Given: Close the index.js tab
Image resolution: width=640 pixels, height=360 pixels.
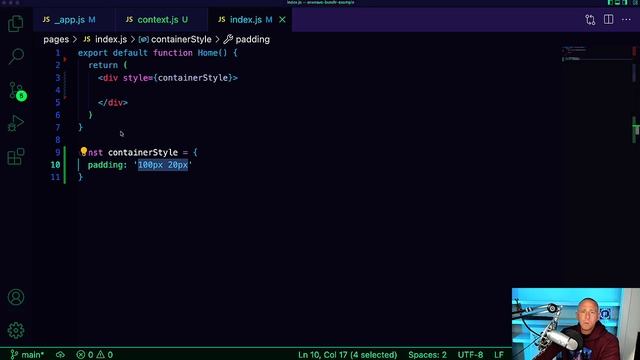Looking at the screenshot, I should click(282, 20).
